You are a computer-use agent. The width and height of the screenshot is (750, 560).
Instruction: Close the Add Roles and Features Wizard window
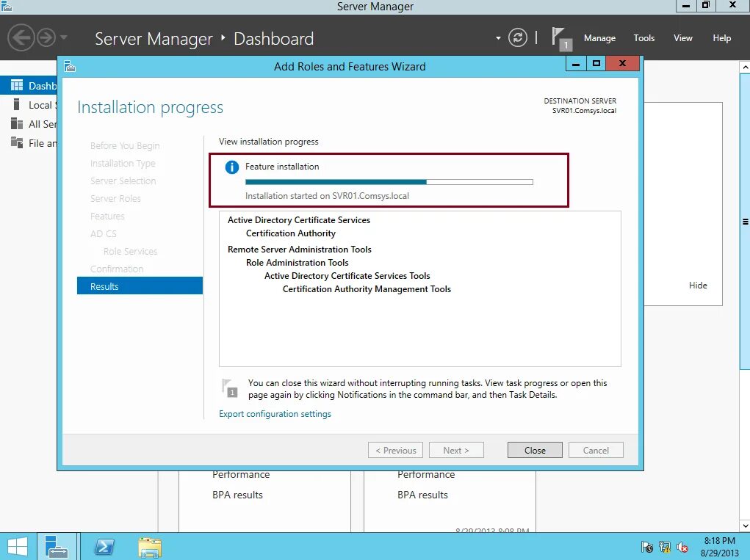pyautogui.click(x=622, y=63)
